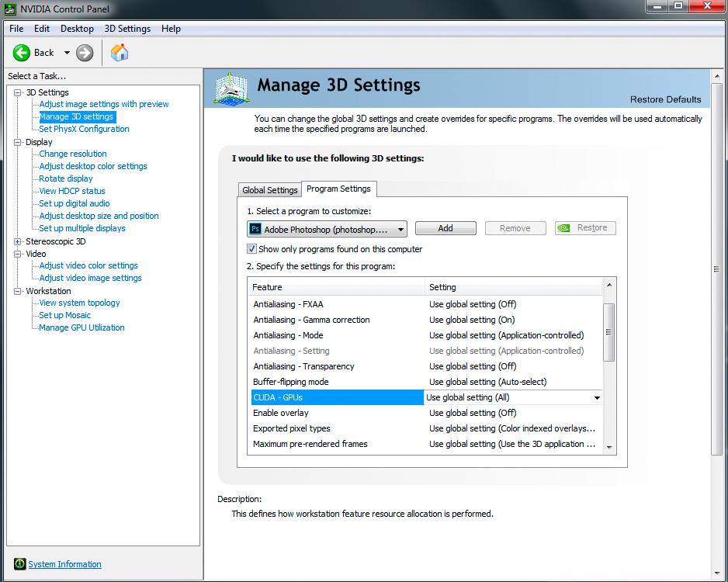
Task: Open the System Information link
Action: (64, 564)
